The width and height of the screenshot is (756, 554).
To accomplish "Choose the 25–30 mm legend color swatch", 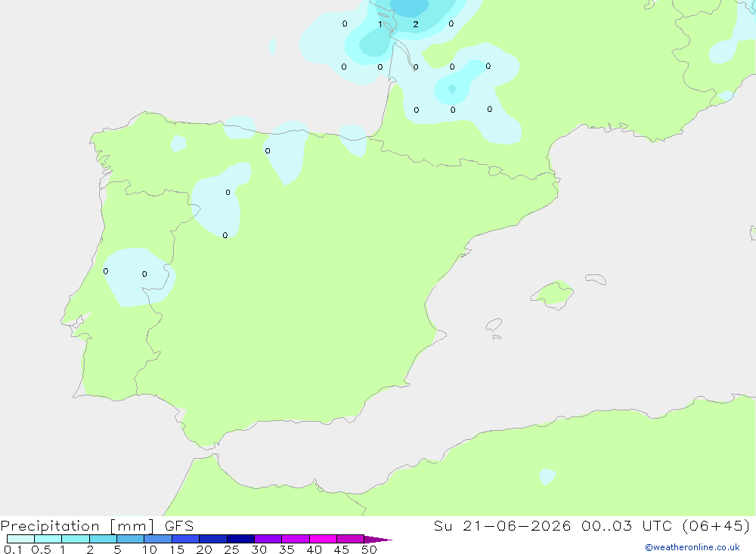I will pyautogui.click(x=240, y=539).
